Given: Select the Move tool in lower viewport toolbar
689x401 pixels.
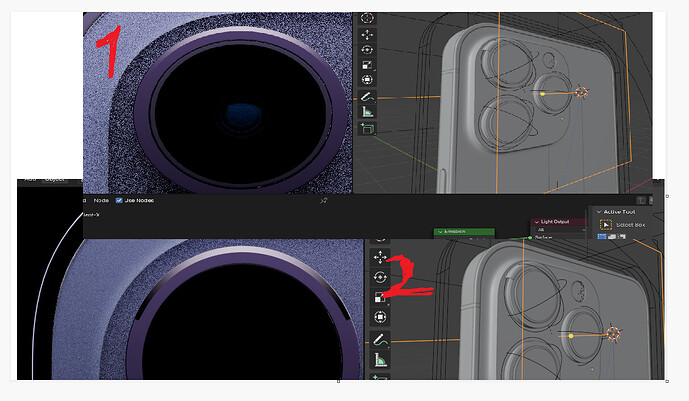Looking at the screenshot, I should click(x=380, y=257).
